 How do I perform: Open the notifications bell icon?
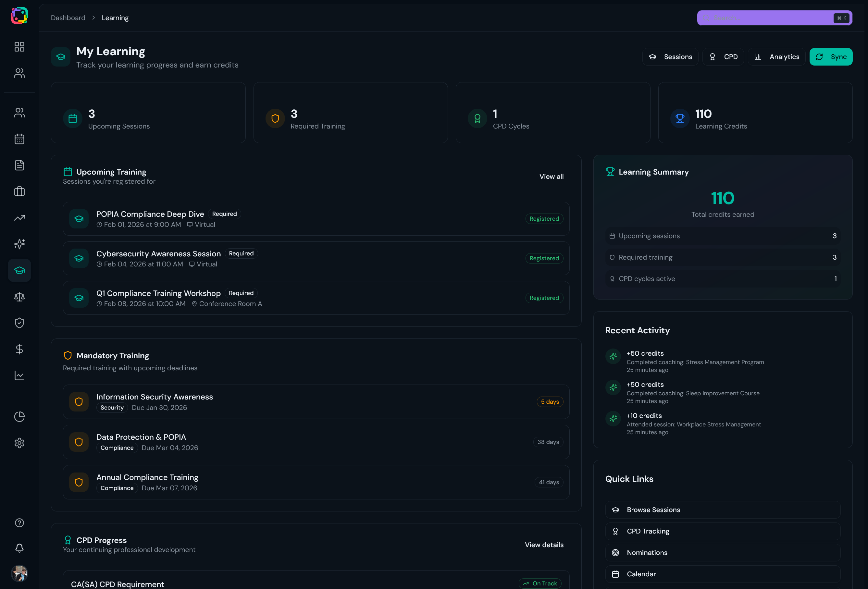(19, 548)
